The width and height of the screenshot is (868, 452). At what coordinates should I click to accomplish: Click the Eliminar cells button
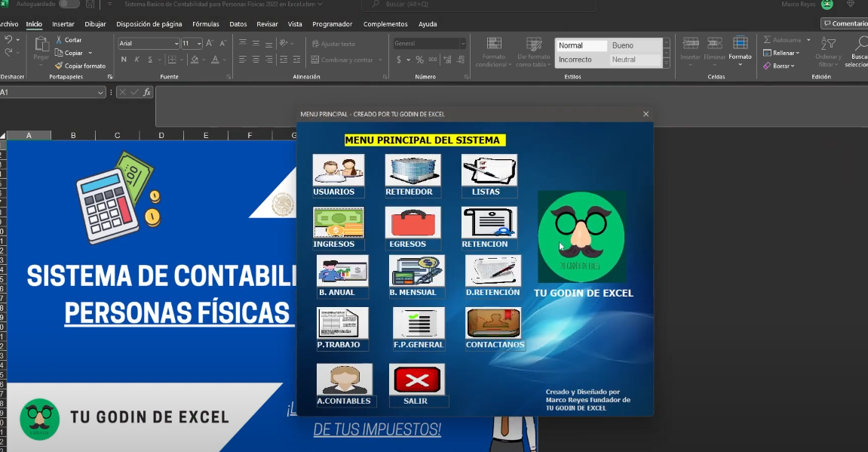pos(715,51)
